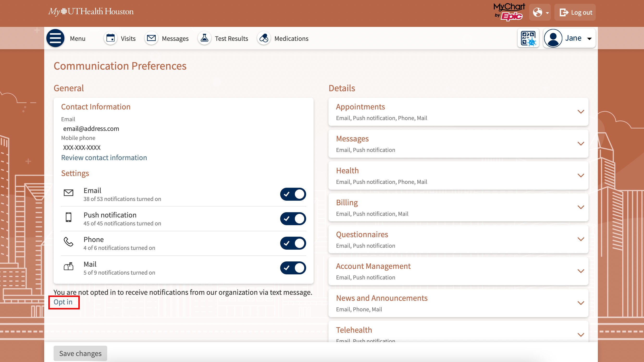Open Messages envelope icon in navbar
The height and width of the screenshot is (362, 644).
click(x=151, y=38)
